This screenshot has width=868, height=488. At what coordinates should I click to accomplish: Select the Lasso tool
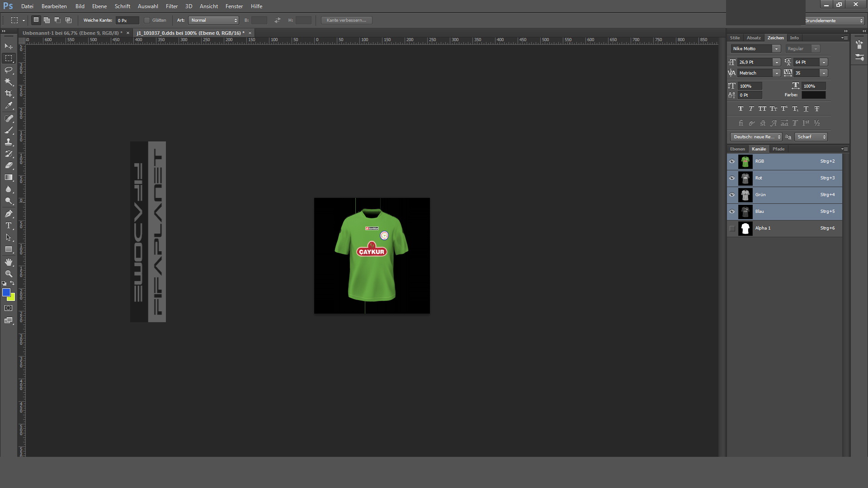coord(9,70)
